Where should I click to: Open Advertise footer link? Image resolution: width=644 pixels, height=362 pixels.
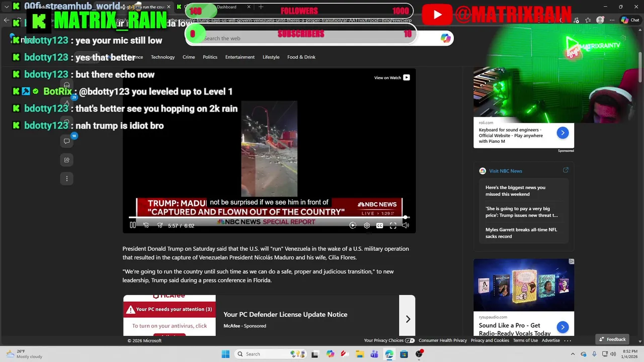pyautogui.click(x=550, y=340)
